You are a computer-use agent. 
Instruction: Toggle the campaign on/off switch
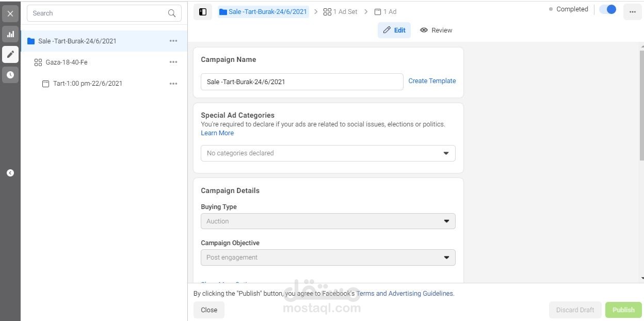[x=608, y=9]
